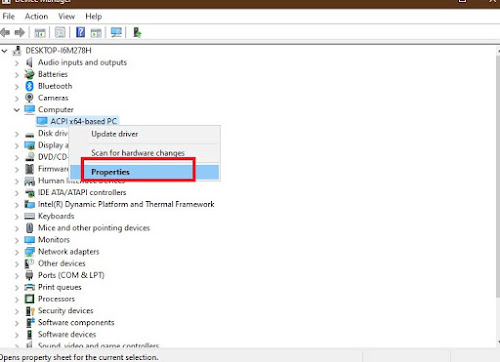Open the Action menu

[36, 16]
